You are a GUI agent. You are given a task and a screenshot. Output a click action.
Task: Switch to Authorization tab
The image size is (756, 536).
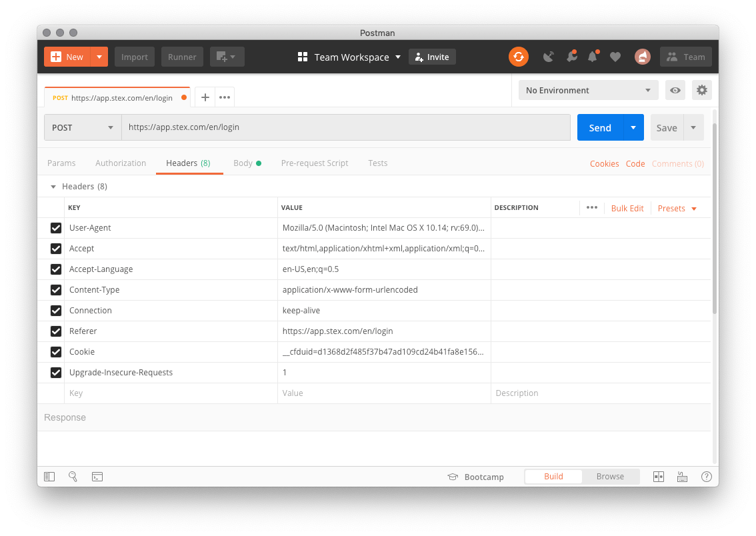pyautogui.click(x=121, y=163)
